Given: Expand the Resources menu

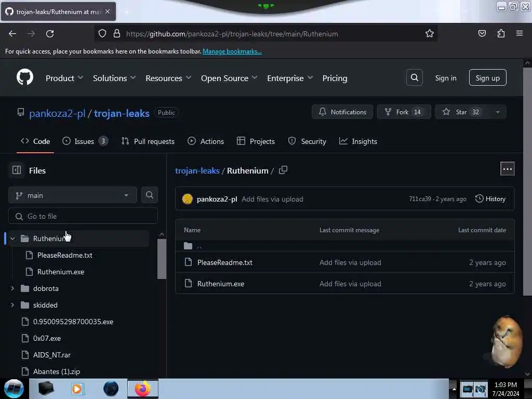Looking at the screenshot, I should click(x=168, y=78).
